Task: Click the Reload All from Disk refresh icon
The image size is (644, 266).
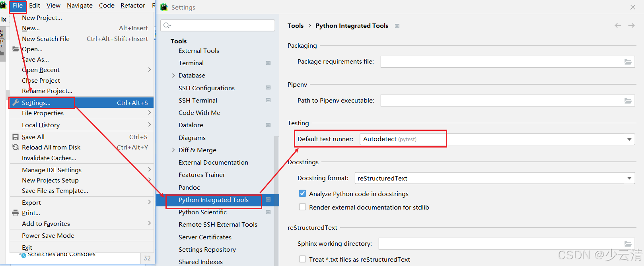Action: pos(16,147)
